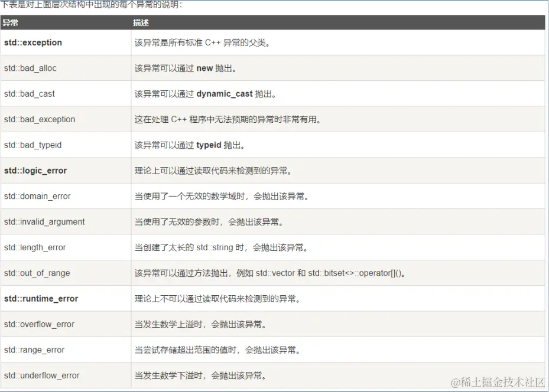Screen dimensions: 549x392
Task: Click the std::overflow_error cell
Action: pos(39,324)
